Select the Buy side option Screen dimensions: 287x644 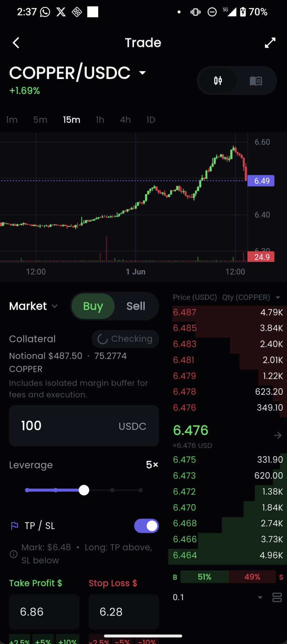[93, 306]
